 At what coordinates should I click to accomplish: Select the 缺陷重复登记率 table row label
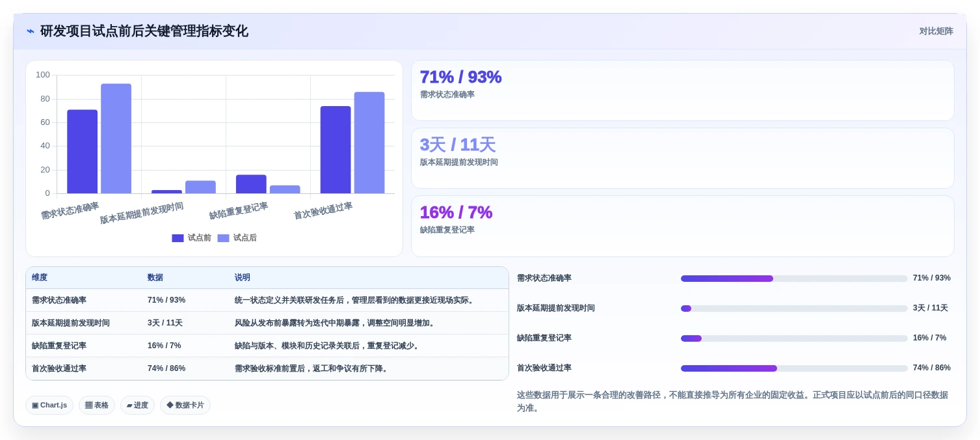tap(59, 346)
